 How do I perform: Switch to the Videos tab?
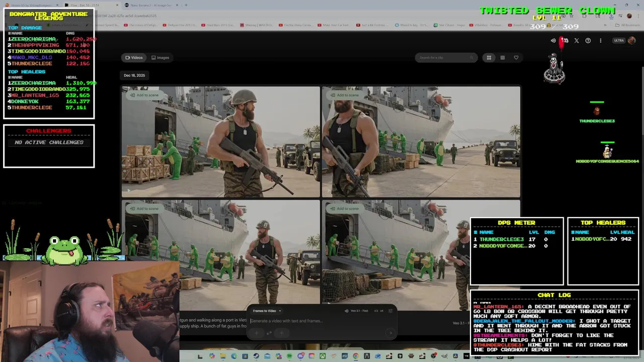(134, 57)
